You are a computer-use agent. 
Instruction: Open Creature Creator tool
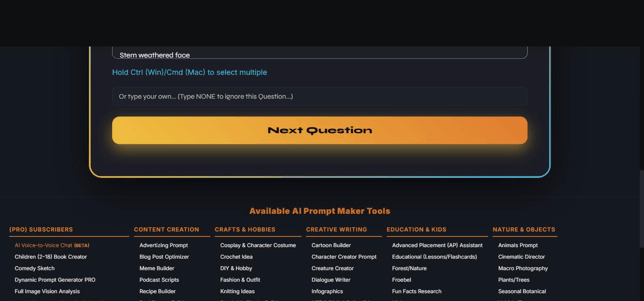(x=333, y=268)
